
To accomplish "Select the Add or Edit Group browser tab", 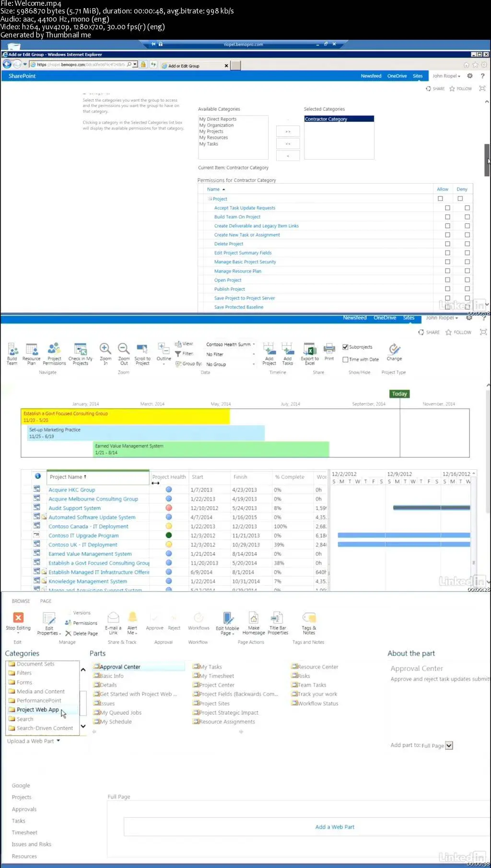I will [x=194, y=66].
